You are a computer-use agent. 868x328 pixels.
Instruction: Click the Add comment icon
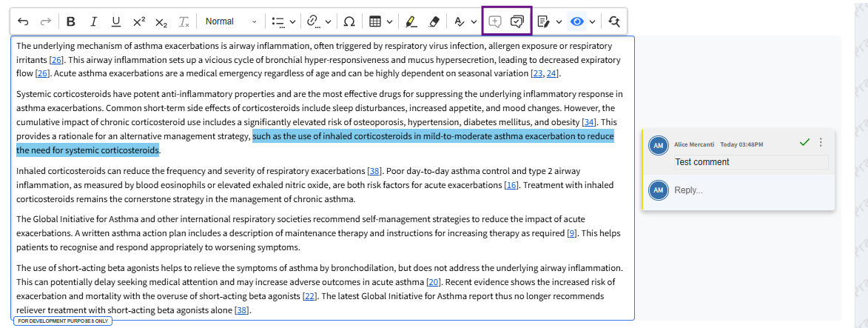click(495, 21)
